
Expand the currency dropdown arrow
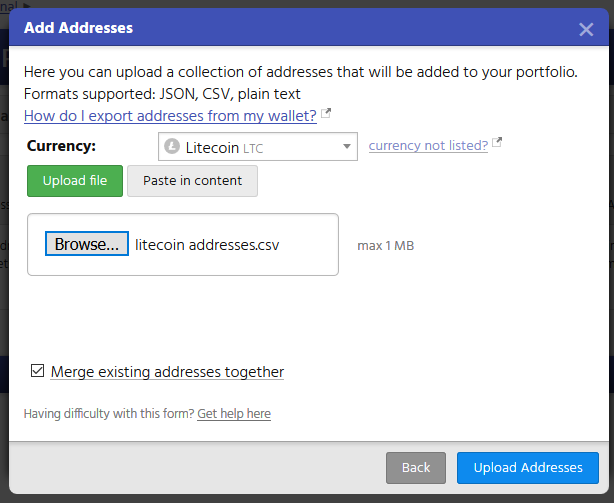(x=347, y=147)
